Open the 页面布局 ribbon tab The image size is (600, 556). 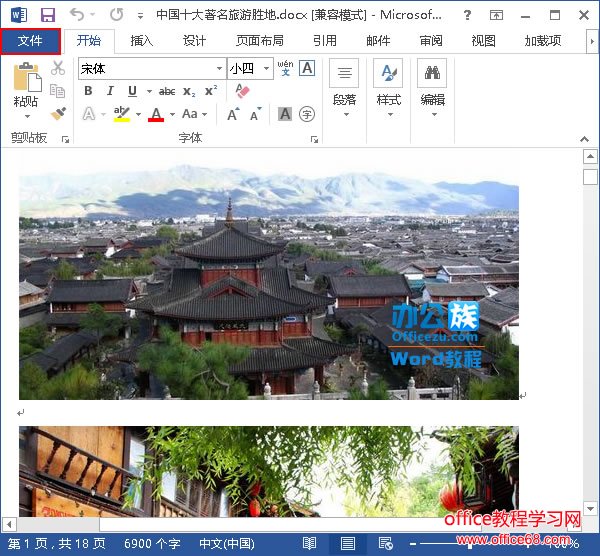pyautogui.click(x=260, y=41)
